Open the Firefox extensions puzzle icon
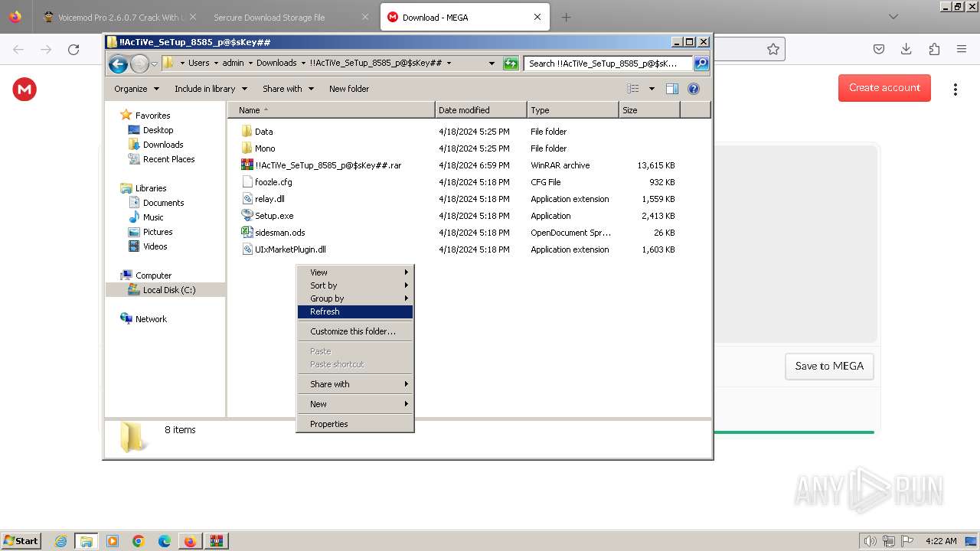Image resolution: width=980 pixels, height=551 pixels. (934, 49)
